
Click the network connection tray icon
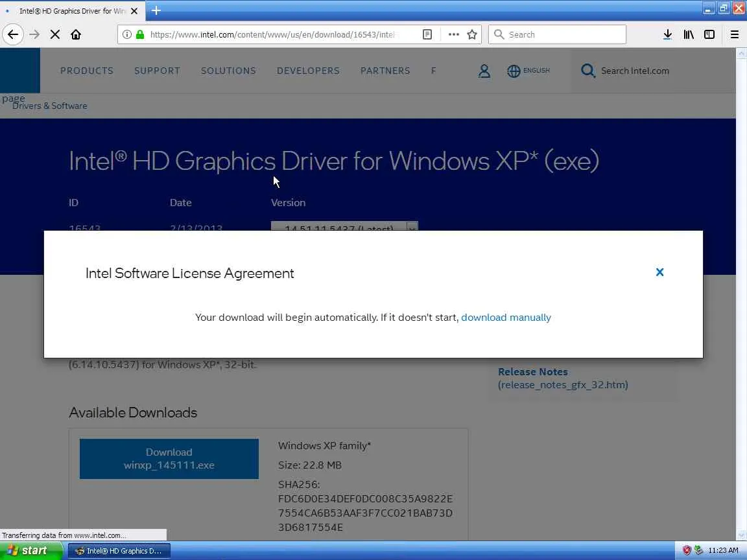698,550
